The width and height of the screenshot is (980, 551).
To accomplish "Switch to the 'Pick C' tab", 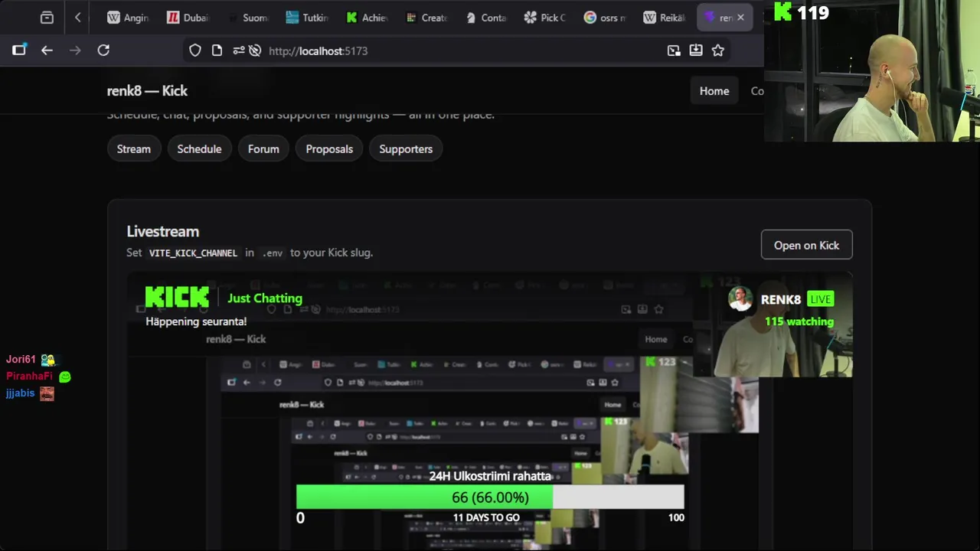I will coord(545,18).
